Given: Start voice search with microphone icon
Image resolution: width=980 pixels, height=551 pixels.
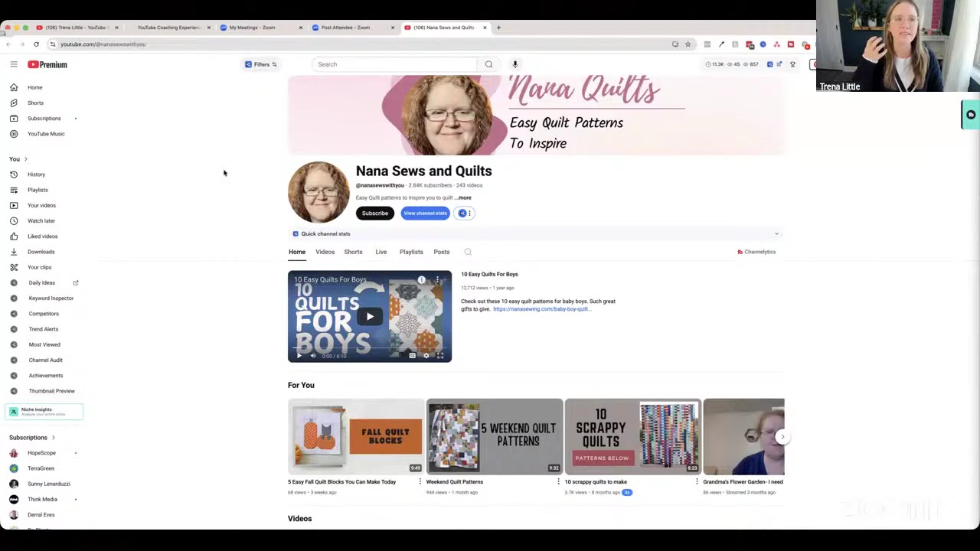Looking at the screenshot, I should click(515, 64).
